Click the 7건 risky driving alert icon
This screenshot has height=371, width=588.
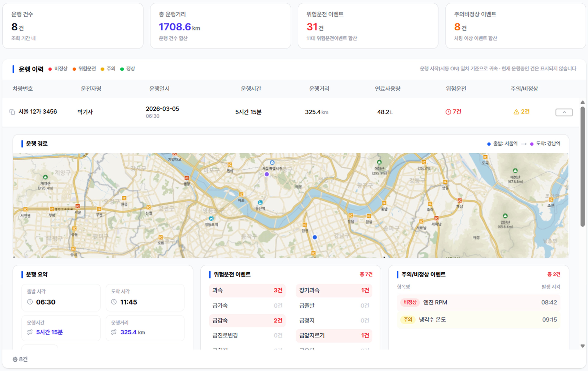(x=448, y=112)
